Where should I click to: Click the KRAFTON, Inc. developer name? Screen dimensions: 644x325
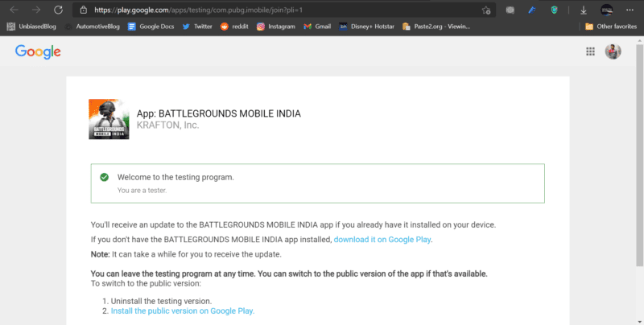coord(167,125)
